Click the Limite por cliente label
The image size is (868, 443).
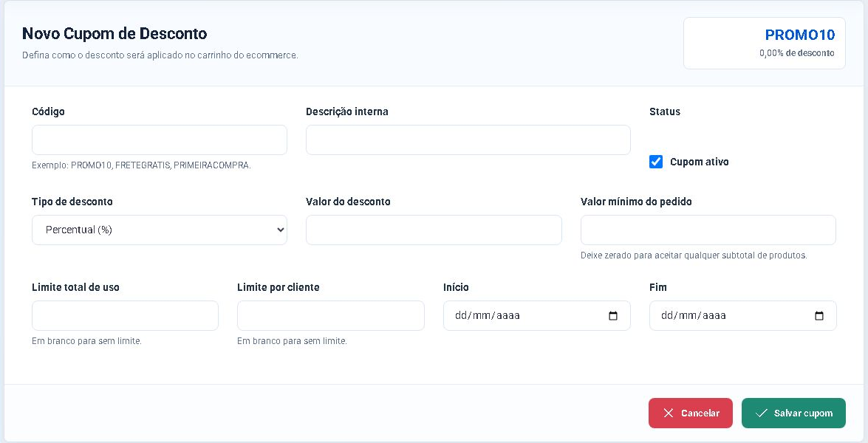pyautogui.click(x=278, y=288)
